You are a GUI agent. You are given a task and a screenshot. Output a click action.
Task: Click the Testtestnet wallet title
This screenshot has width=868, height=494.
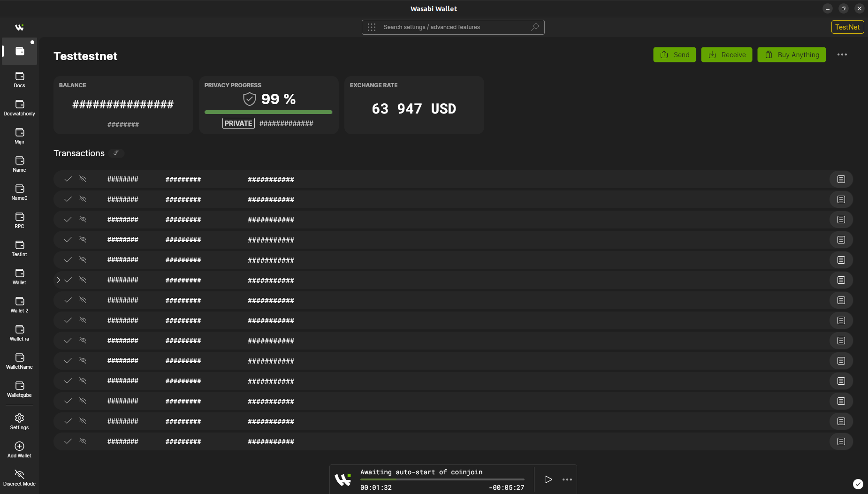point(85,56)
